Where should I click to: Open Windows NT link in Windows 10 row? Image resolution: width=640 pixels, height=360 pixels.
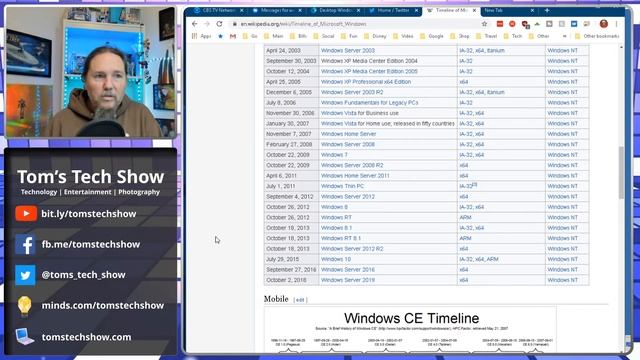(x=562, y=259)
